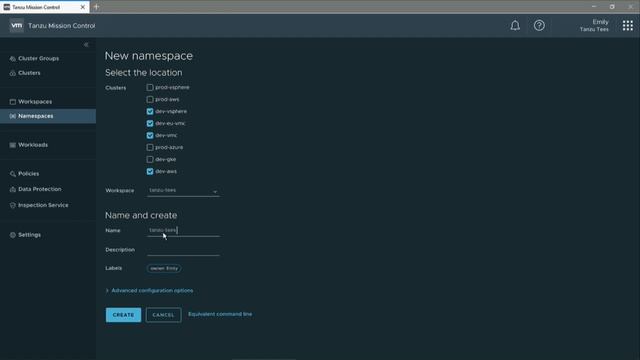Open the Workspace dropdown
The image size is (640, 360).
point(183,191)
